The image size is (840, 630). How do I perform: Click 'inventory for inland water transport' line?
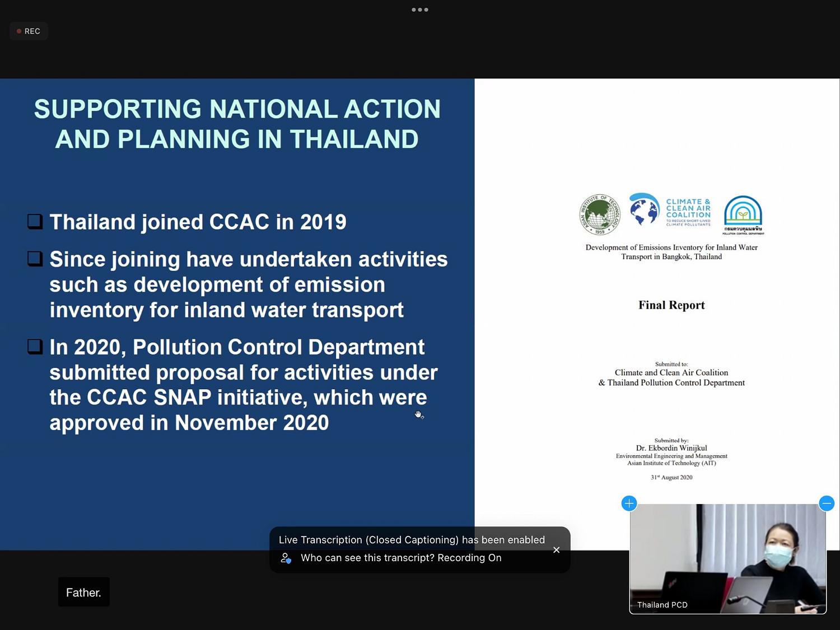click(226, 310)
